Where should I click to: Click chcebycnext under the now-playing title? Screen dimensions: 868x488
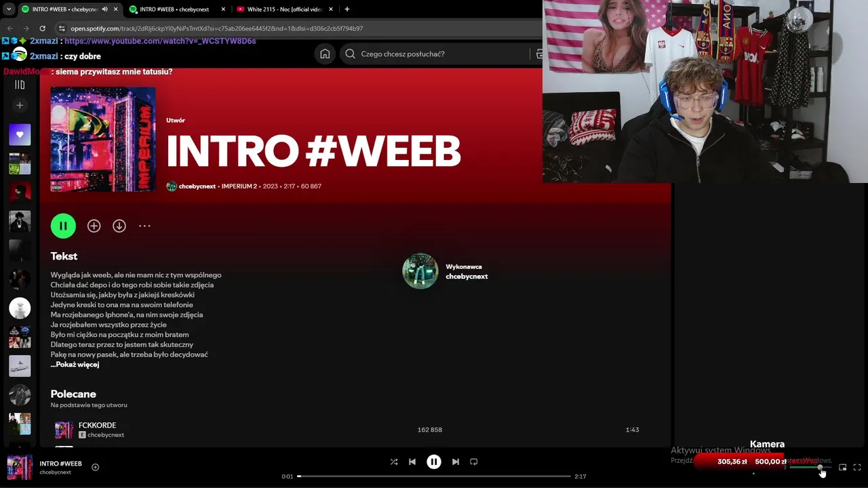coord(55,472)
